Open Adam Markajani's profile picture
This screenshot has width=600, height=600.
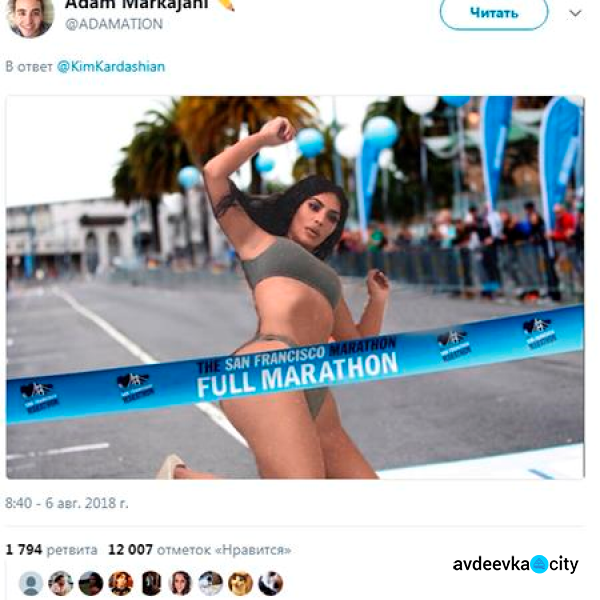(x=31, y=17)
